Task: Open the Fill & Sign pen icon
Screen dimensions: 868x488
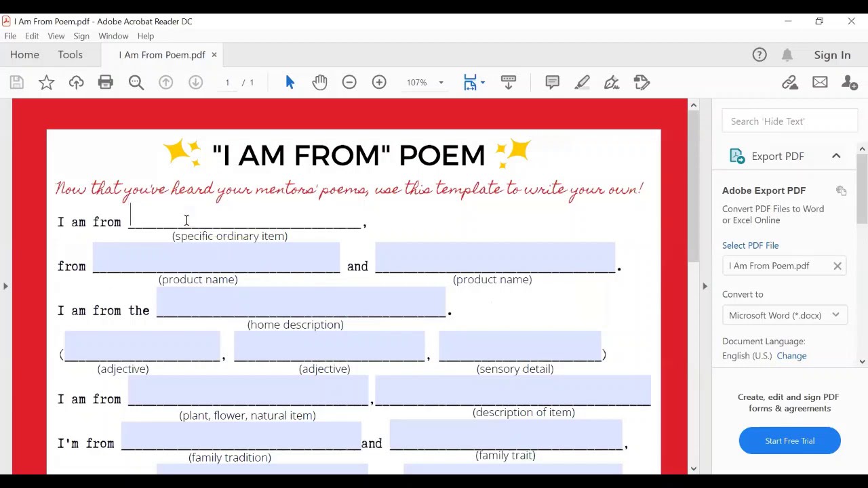Action: point(612,83)
